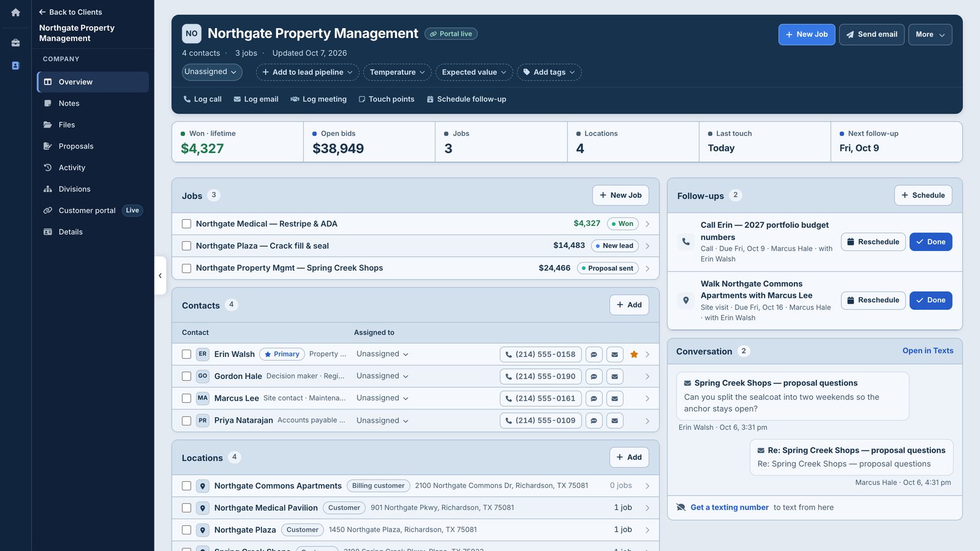The height and width of the screenshot is (551, 980).
Task: Email Marcus Lee via envelope icon
Action: [x=614, y=399]
